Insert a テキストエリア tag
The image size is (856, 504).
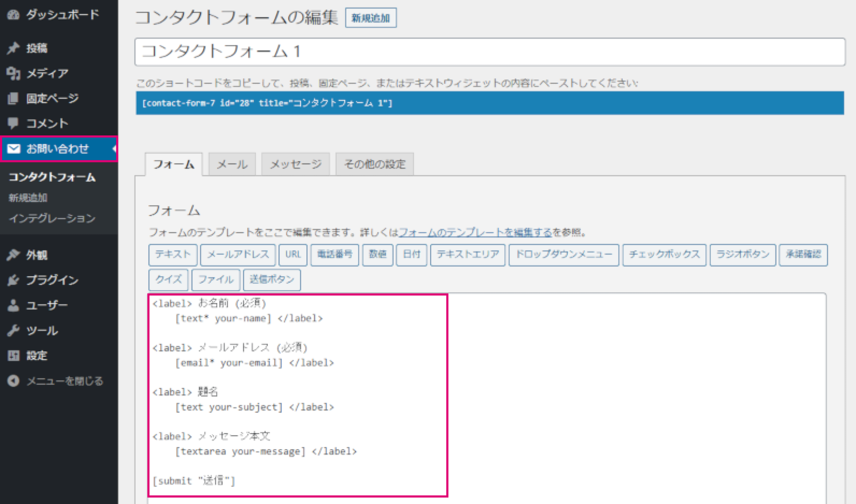pyautogui.click(x=468, y=254)
